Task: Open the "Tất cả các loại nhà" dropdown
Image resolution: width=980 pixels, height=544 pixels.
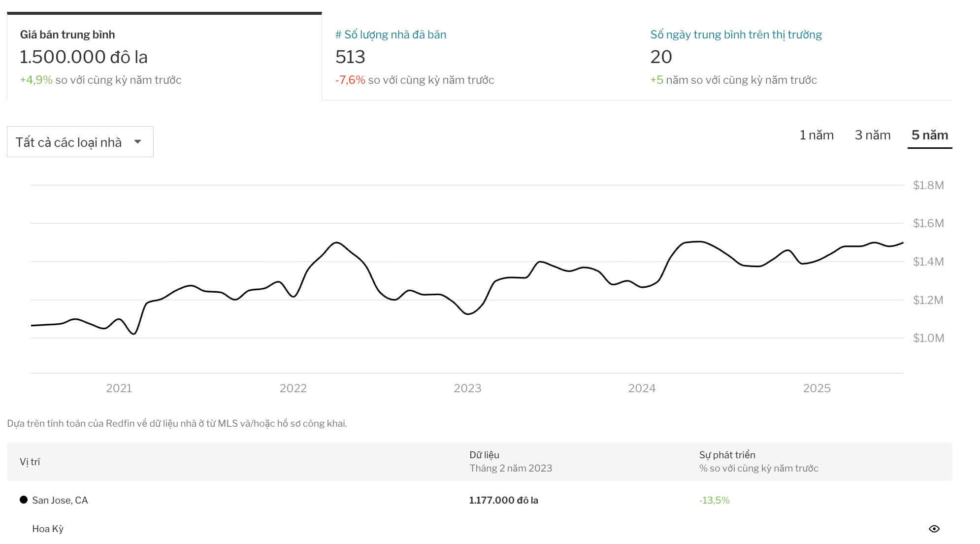Action: pyautogui.click(x=69, y=142)
